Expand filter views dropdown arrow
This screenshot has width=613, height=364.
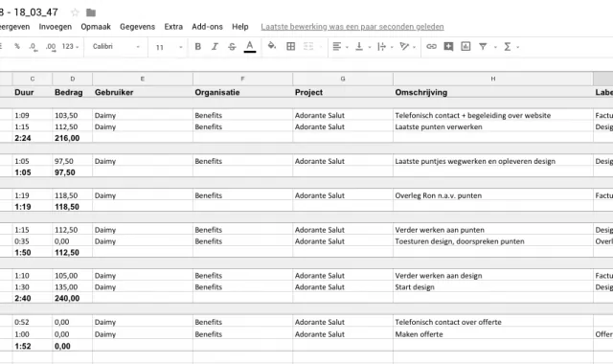click(x=495, y=47)
